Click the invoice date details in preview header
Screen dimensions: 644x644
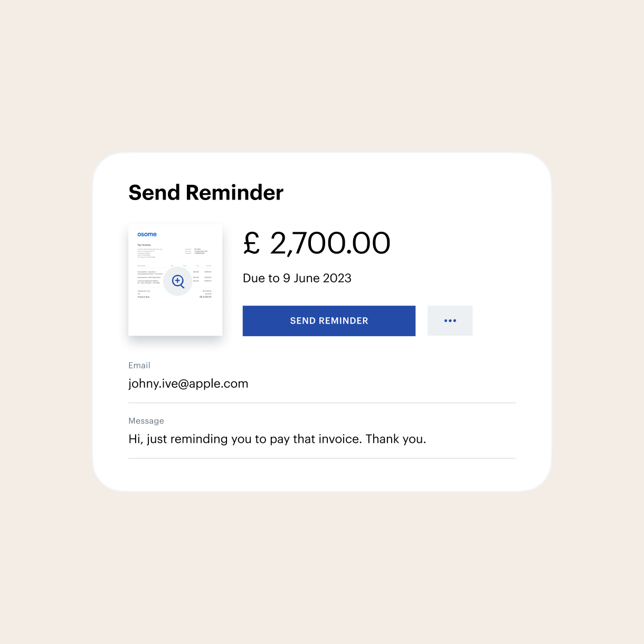pyautogui.click(x=196, y=251)
